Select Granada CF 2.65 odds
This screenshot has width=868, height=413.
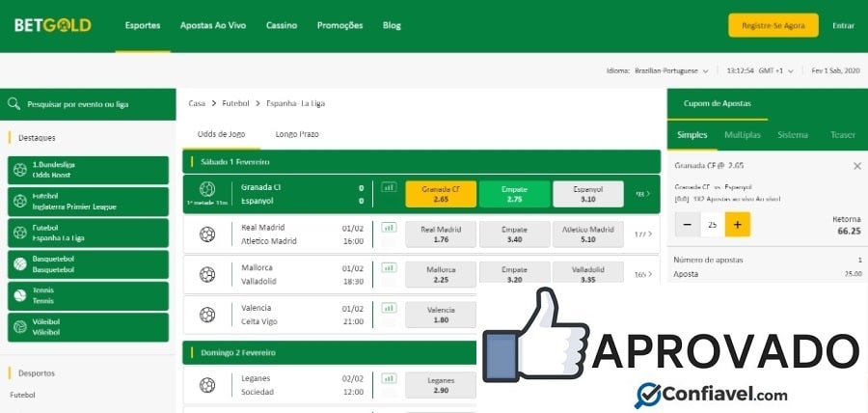click(x=441, y=194)
